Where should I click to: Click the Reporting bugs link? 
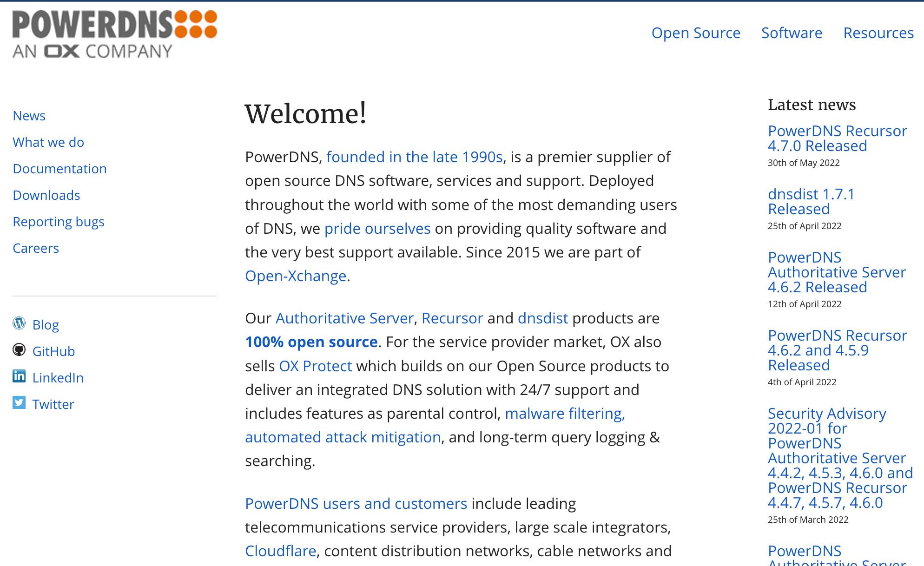point(58,222)
